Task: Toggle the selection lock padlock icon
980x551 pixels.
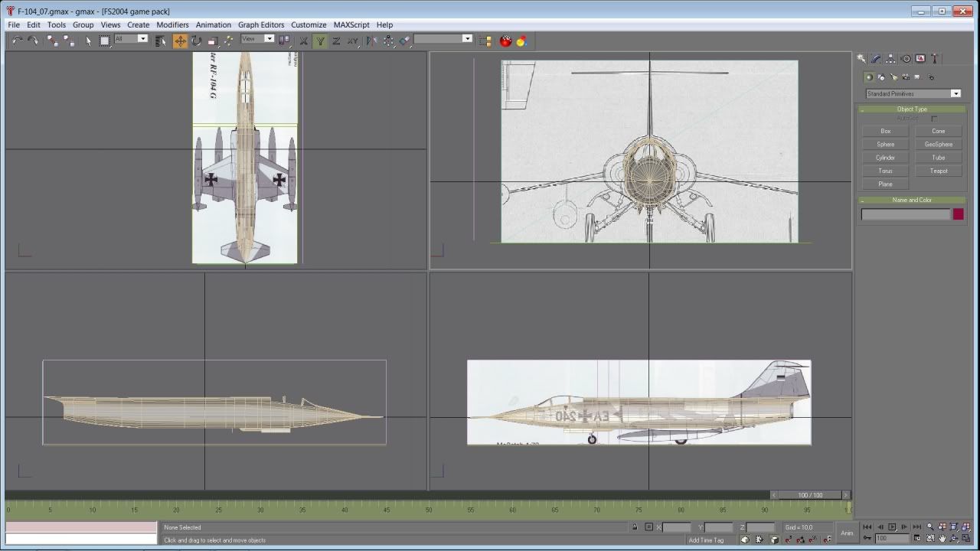Action: coord(634,527)
